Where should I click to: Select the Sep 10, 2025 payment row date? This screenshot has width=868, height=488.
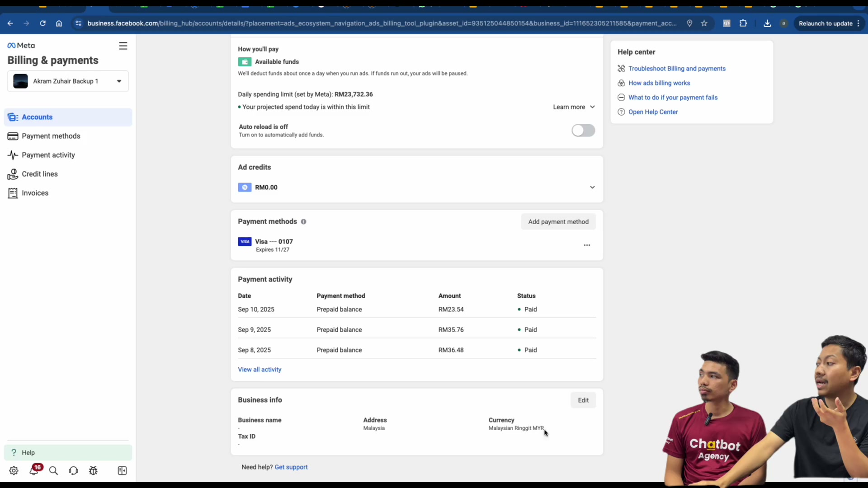click(256, 310)
